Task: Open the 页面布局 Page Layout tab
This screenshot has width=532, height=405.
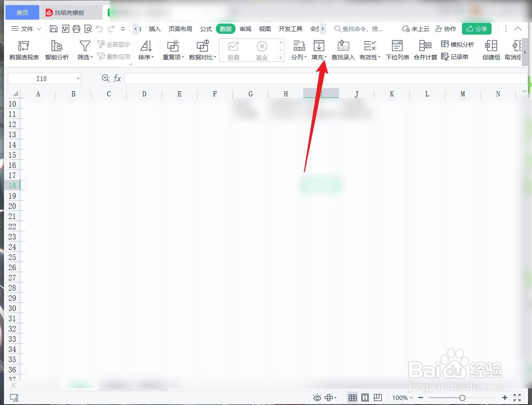Action: coord(180,29)
